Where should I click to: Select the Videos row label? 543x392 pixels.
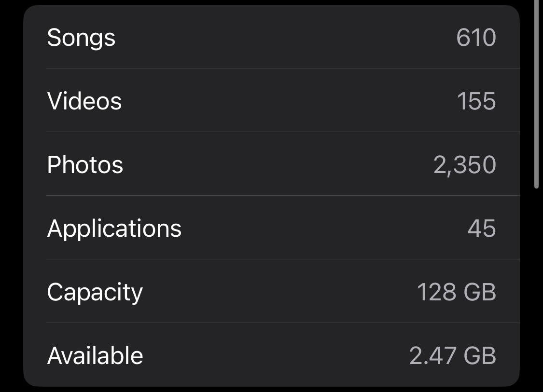[x=84, y=101]
